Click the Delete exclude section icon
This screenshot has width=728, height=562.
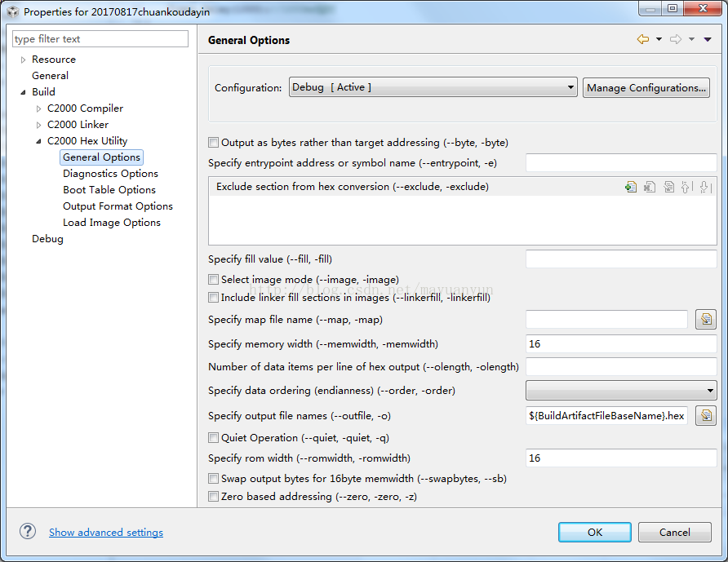[x=650, y=187]
